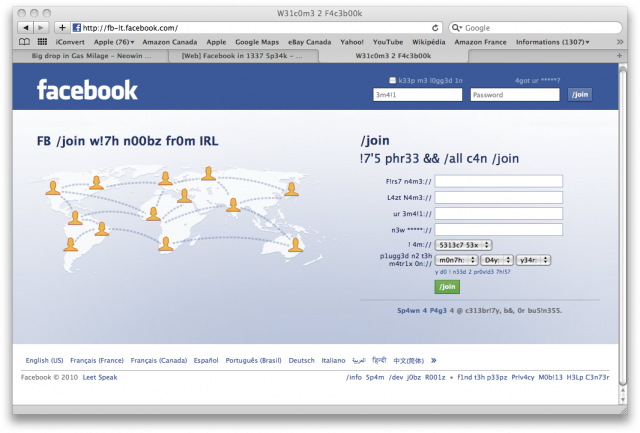
Task: Open the Google Maps bookmark
Action: 257,42
